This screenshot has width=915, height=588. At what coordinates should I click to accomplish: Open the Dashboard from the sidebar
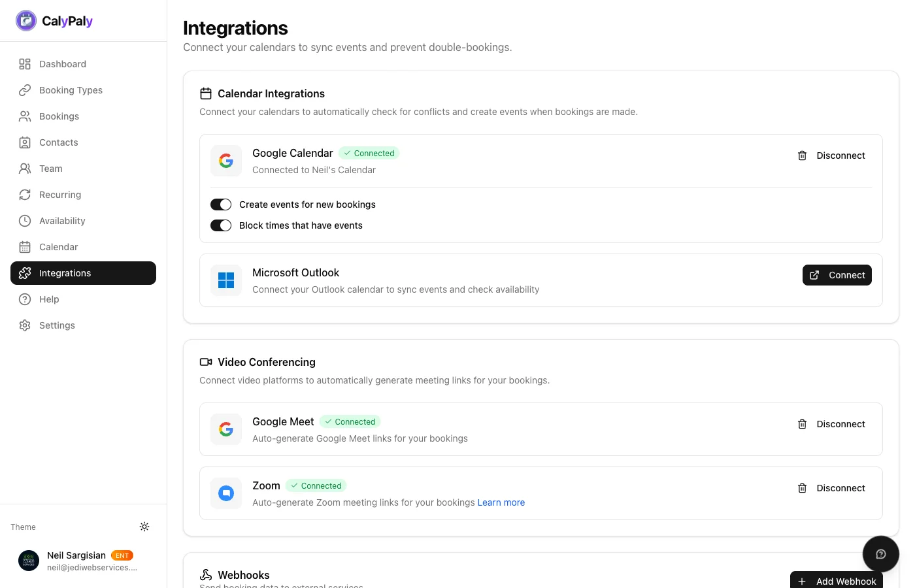[62, 64]
